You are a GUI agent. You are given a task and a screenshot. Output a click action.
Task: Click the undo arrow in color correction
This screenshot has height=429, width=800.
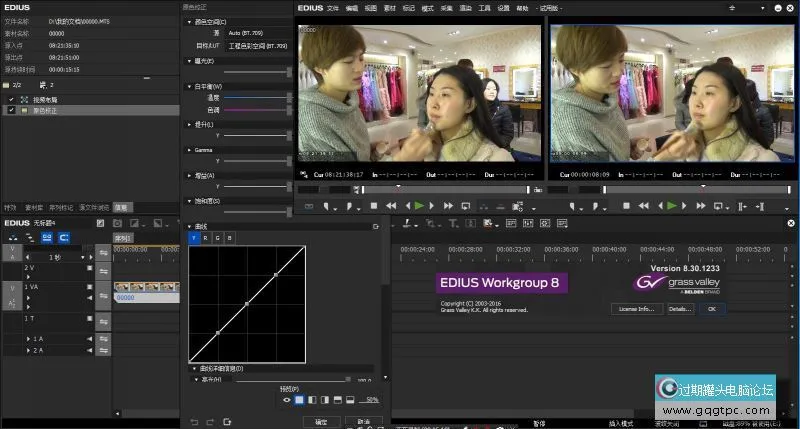tap(195, 422)
